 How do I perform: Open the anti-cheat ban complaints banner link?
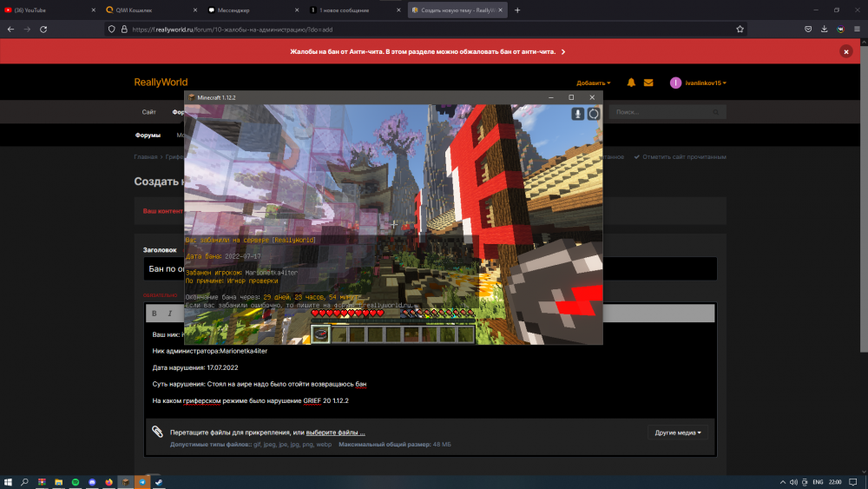point(427,51)
